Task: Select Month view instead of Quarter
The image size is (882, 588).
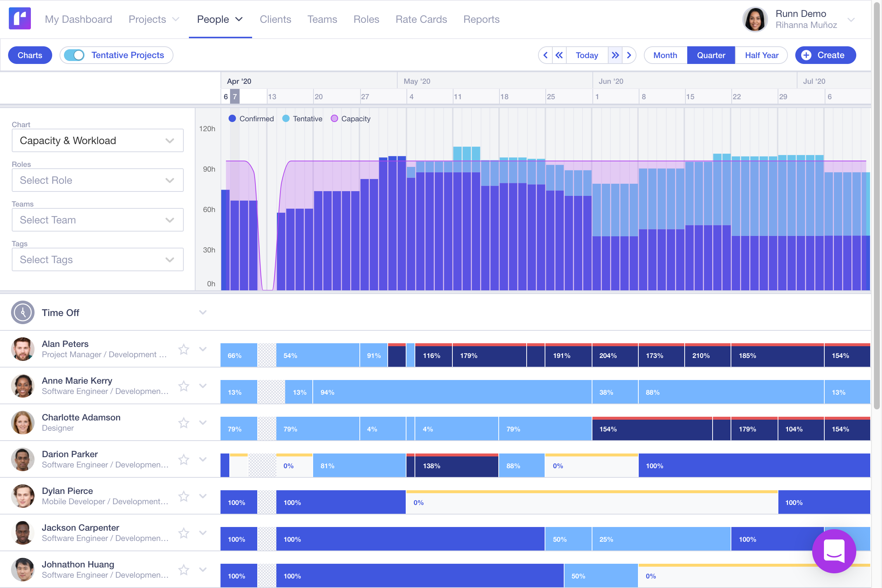Action: [665, 55]
